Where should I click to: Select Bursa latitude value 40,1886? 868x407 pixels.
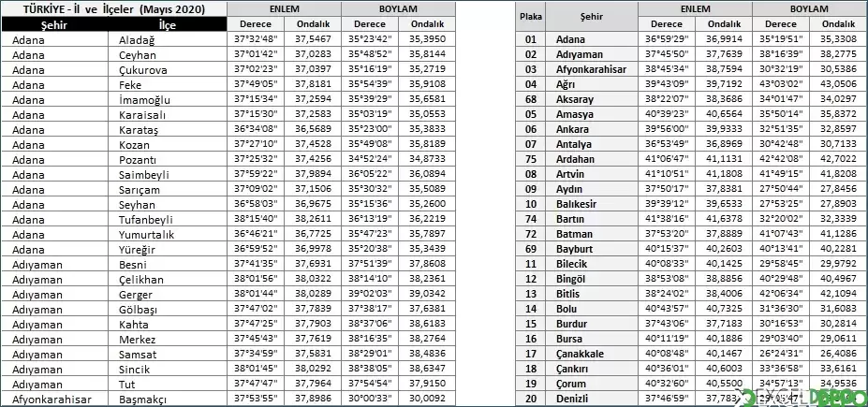click(x=725, y=339)
